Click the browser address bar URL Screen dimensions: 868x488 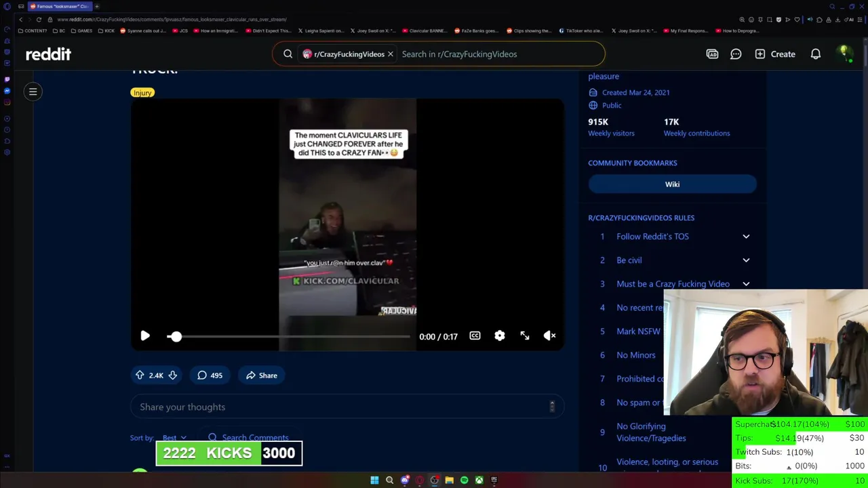click(172, 19)
